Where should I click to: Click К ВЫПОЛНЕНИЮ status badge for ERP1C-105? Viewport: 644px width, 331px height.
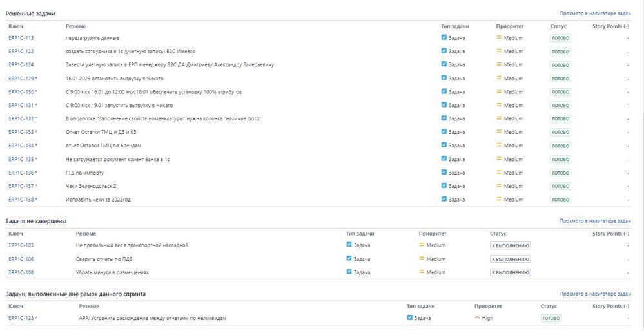tap(510, 246)
